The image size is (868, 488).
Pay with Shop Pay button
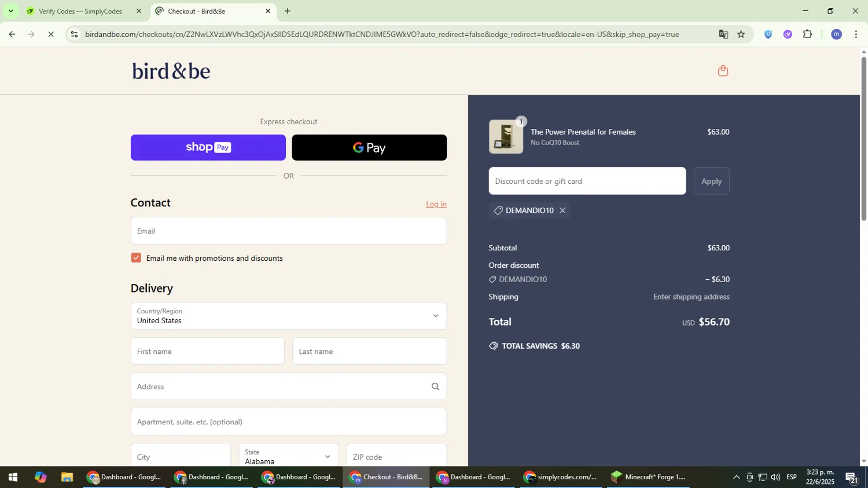point(208,147)
